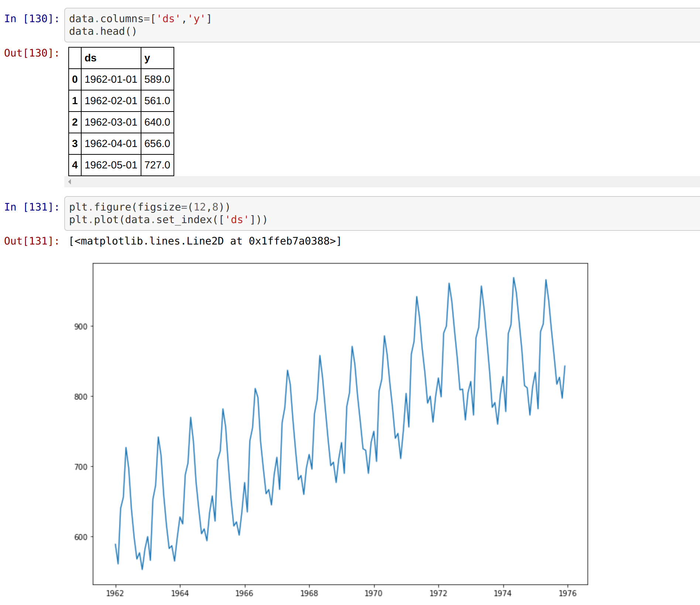Click the y column header in the table
Viewport: 700px width, 605px height.
(x=147, y=58)
